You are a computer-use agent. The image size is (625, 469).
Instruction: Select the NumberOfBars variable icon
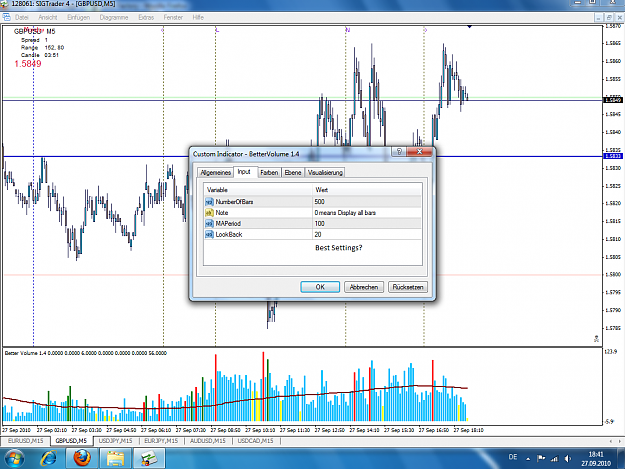[209, 202]
